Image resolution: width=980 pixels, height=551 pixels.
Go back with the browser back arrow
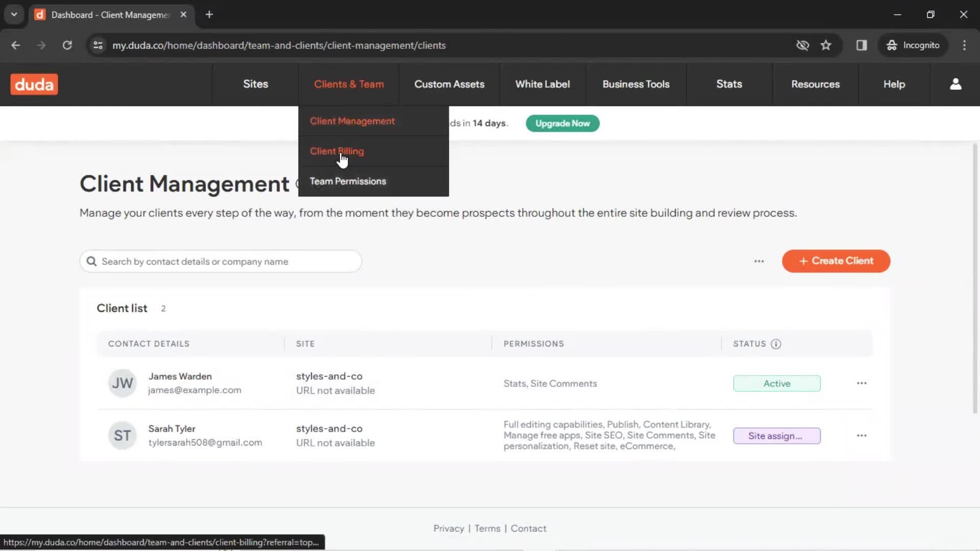tap(16, 45)
